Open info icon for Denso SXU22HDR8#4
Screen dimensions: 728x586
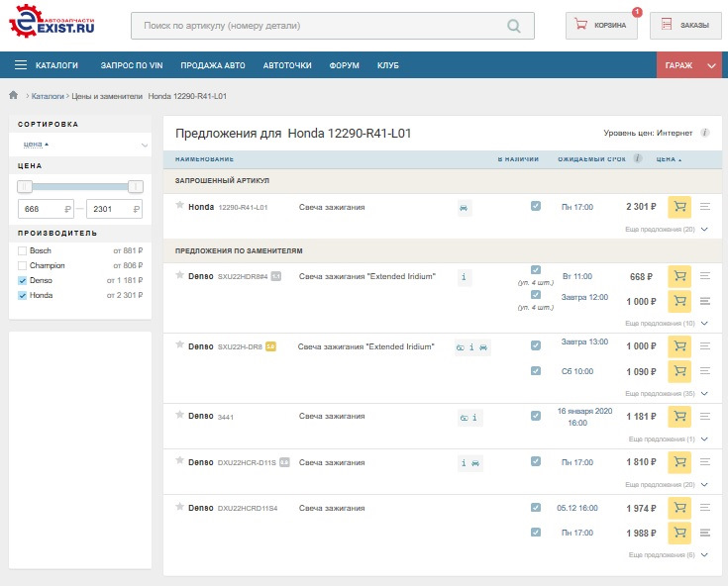(464, 277)
